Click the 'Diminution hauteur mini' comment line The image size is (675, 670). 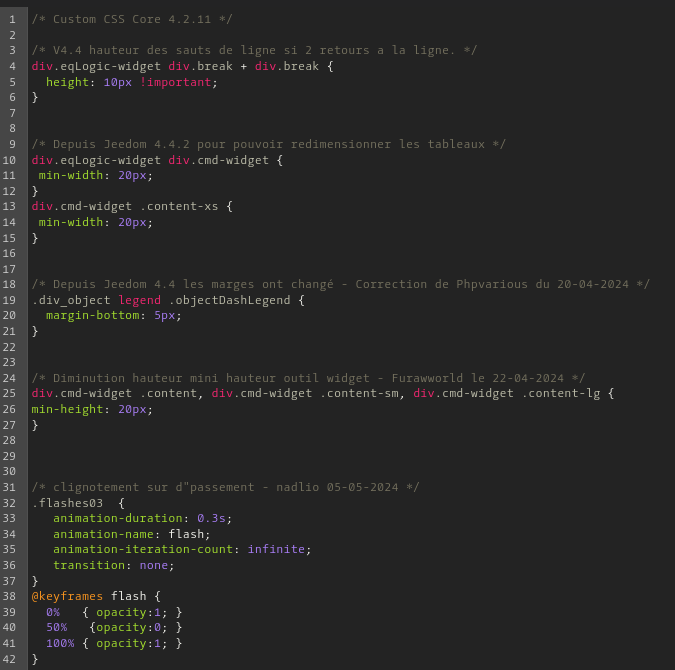tap(308, 378)
